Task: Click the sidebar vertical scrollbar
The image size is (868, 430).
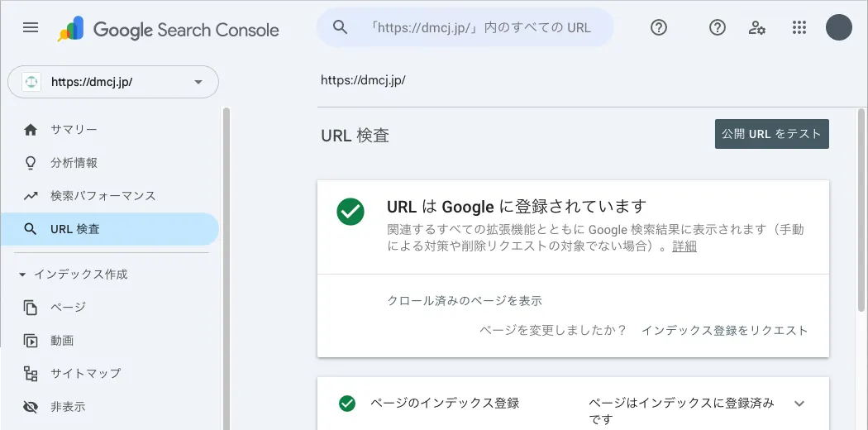Action: (226, 269)
